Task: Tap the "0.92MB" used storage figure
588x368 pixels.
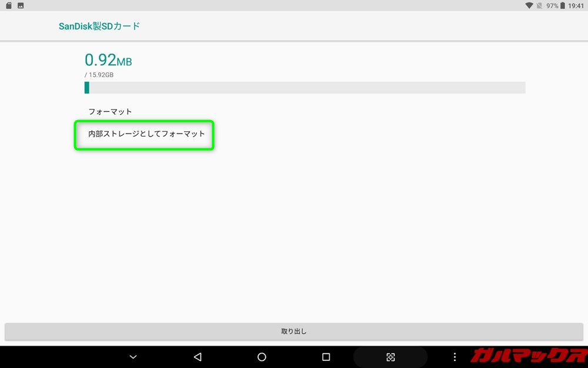Action: click(108, 60)
